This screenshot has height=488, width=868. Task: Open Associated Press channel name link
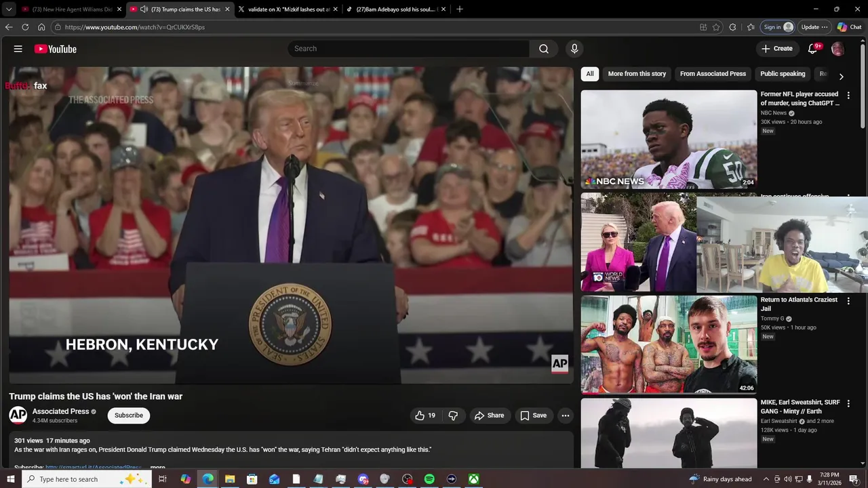pos(61,411)
